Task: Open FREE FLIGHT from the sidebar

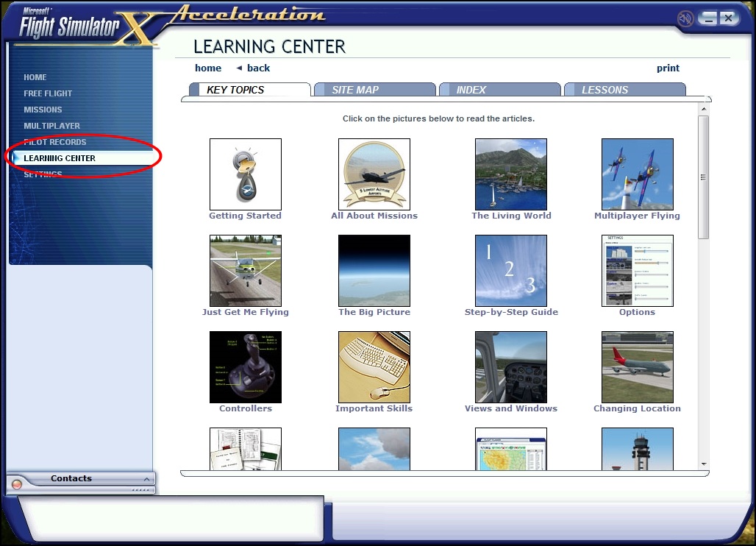Action: [48, 93]
